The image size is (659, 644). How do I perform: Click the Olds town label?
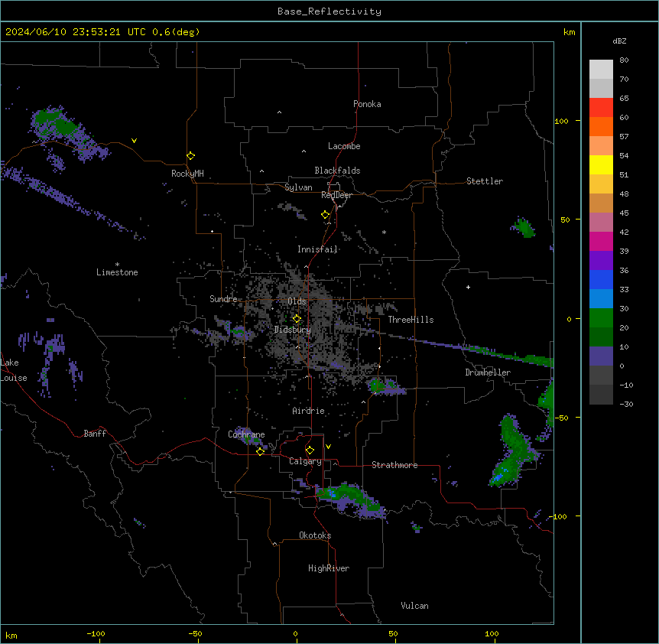pyautogui.click(x=297, y=301)
